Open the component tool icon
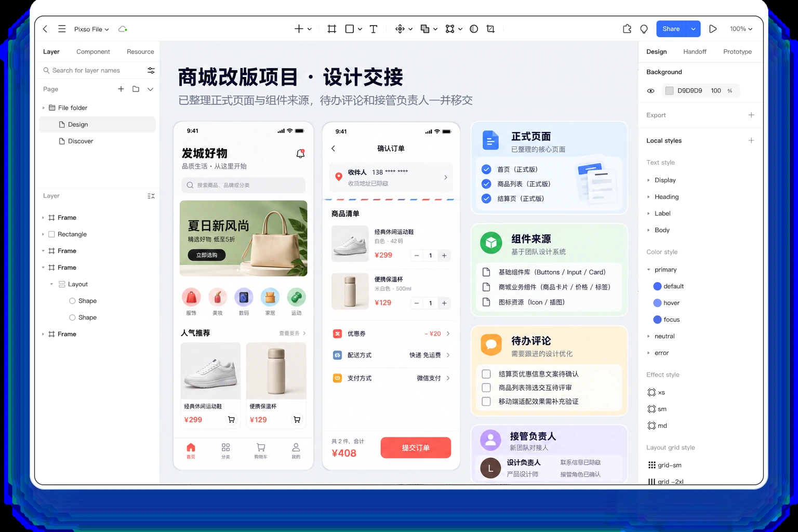The image size is (798, 532). [400, 29]
